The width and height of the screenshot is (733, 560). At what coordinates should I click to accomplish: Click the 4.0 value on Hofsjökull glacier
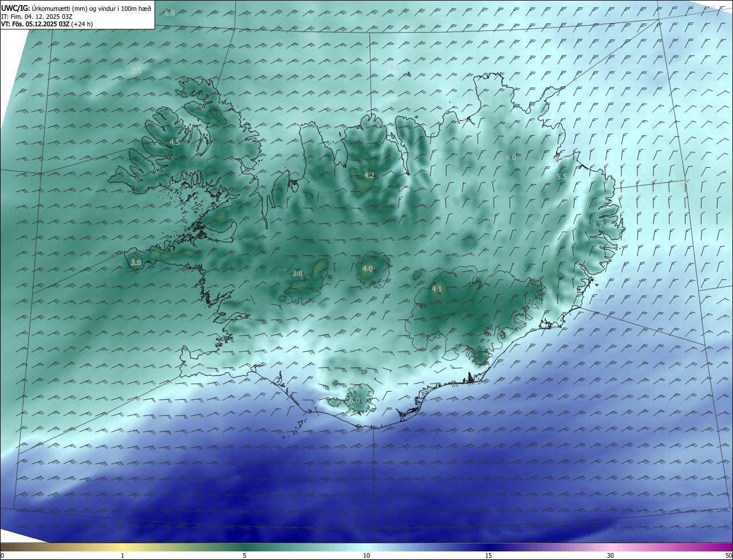368,269
